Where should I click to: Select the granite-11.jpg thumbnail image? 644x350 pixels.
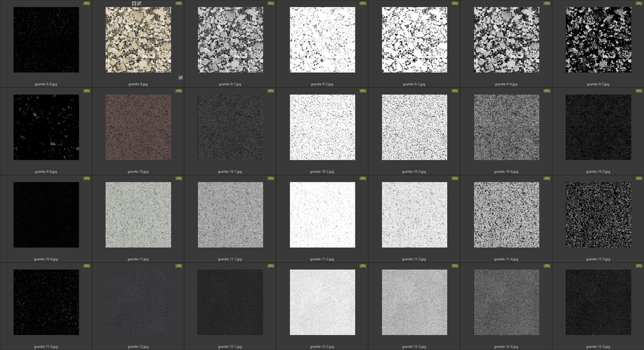coord(138,215)
